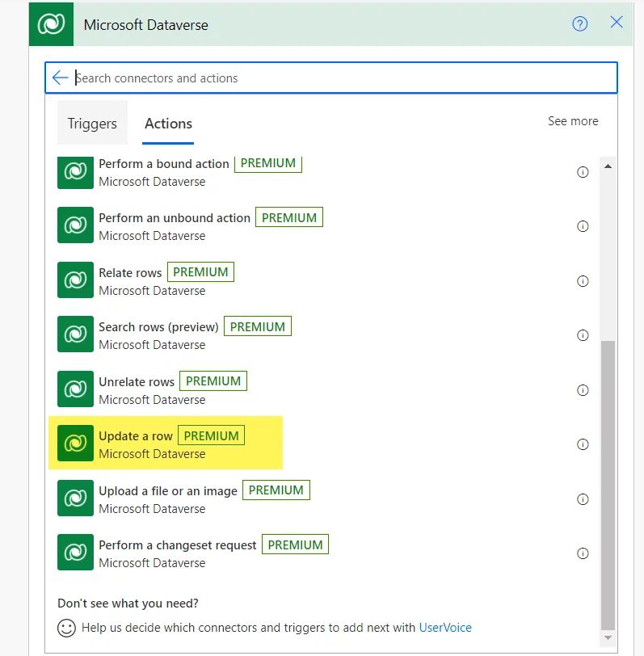Click PREMIUM badge on Upload a file
This screenshot has width=644, height=656.
coord(276,490)
